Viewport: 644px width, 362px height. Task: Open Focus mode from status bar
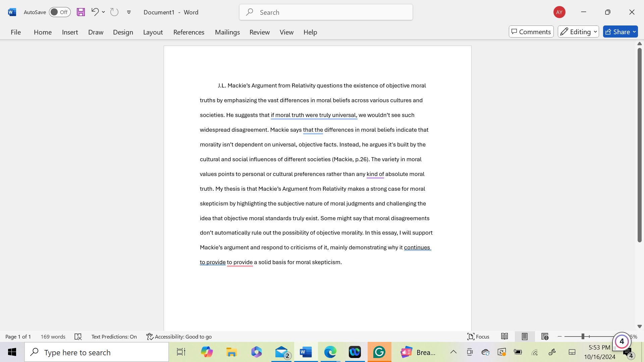click(x=478, y=337)
